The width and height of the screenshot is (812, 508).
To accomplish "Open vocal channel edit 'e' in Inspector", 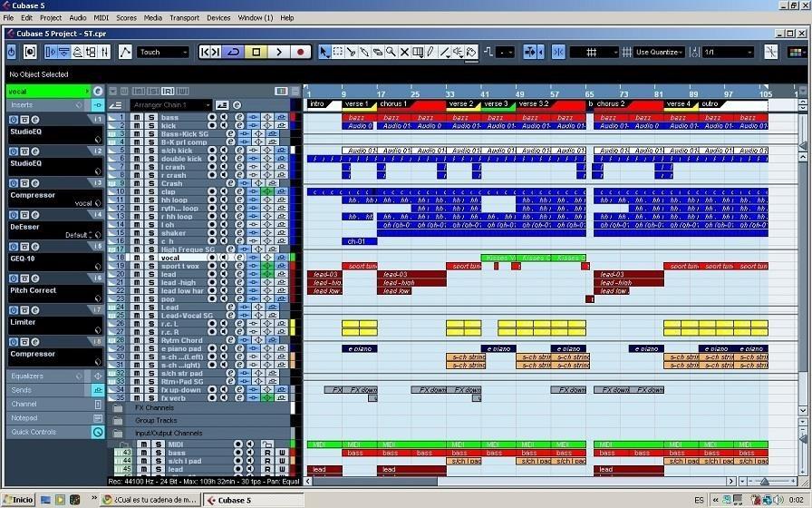I will coord(98,92).
